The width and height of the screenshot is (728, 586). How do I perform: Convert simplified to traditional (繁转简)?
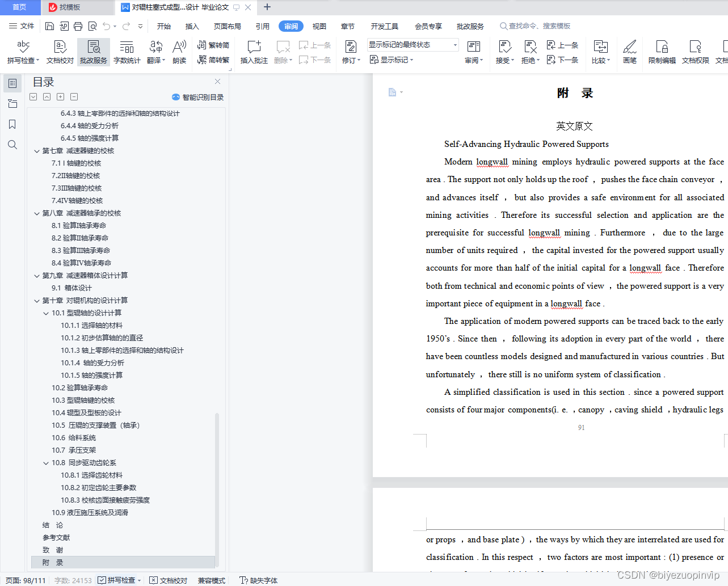pyautogui.click(x=213, y=45)
